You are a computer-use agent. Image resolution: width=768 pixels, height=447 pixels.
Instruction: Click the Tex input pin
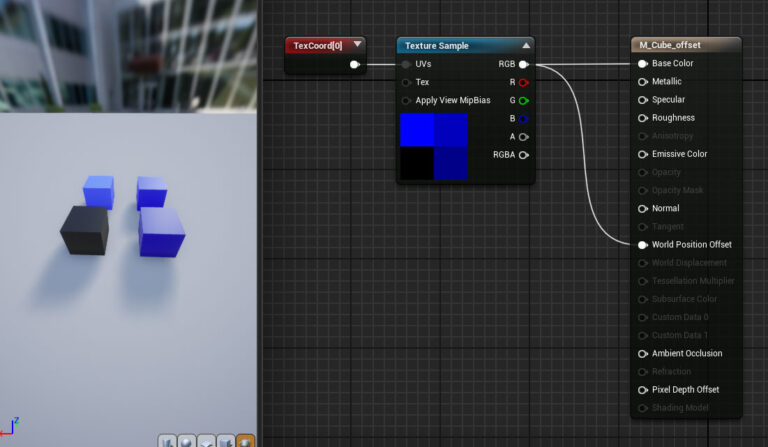406,82
